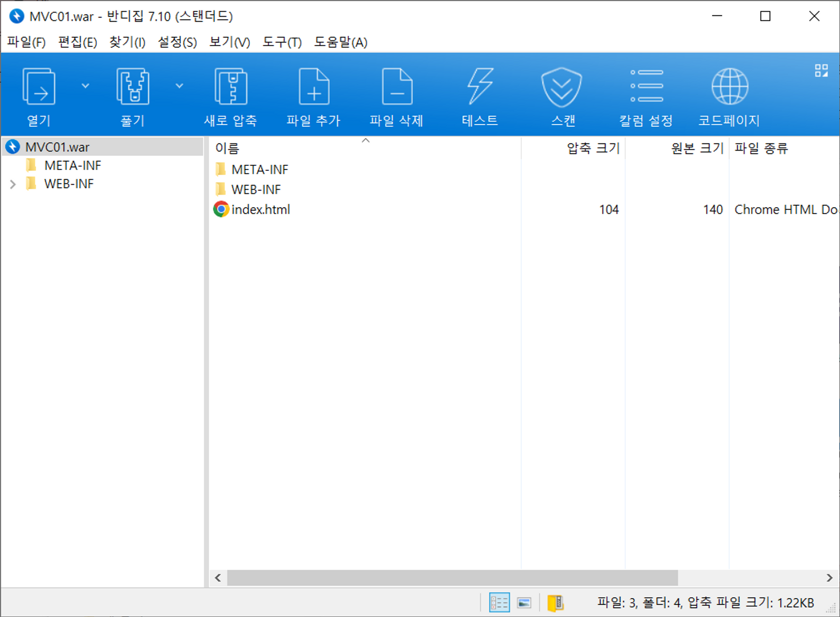Select index.html in file list
840x617 pixels.
[260, 209]
